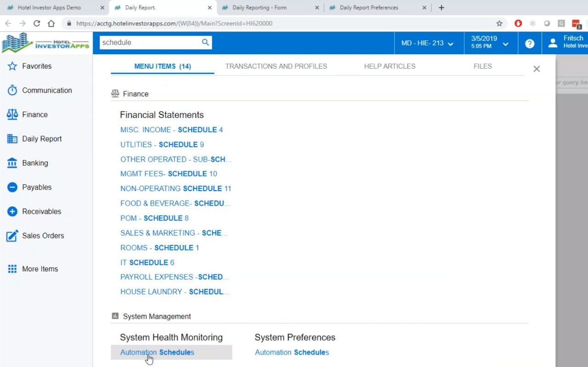Open the help question mark icon
This screenshot has height=367, width=588.
[530, 44]
